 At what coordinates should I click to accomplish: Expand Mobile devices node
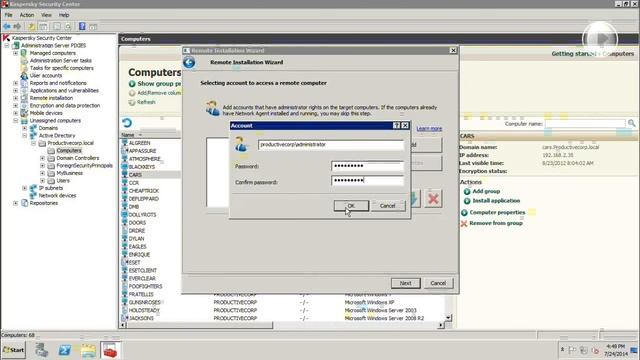16,113
